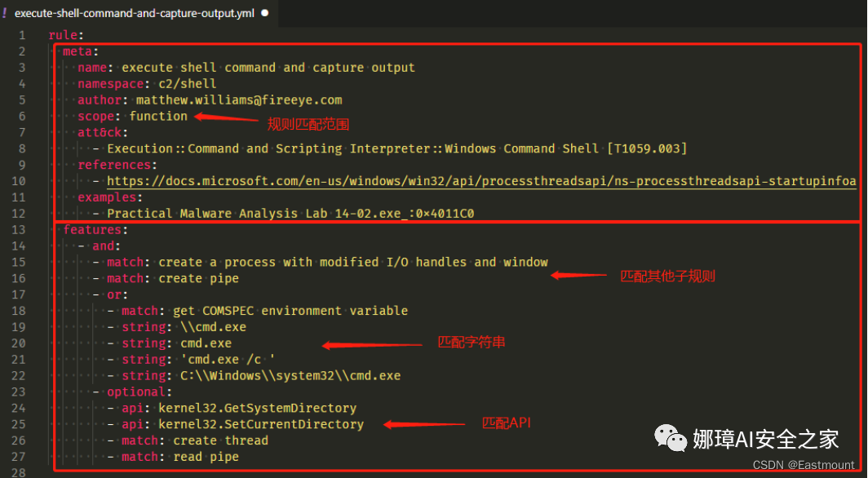Click the 'match: create pipe' line
The image size is (868, 478).
click(173, 278)
